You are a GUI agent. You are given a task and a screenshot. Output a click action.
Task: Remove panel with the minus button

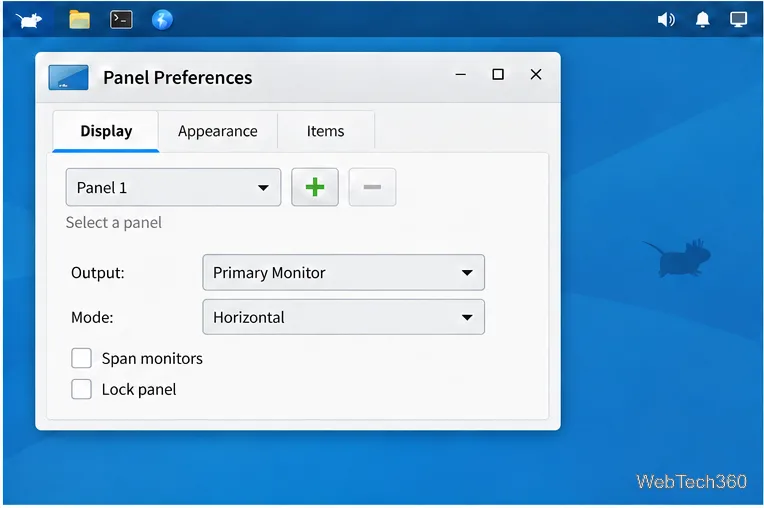[x=372, y=187]
